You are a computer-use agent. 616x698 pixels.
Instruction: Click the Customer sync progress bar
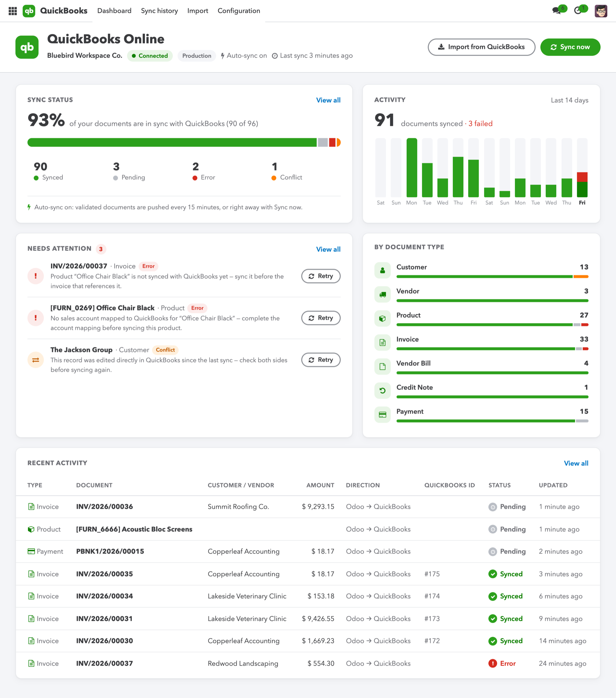(492, 277)
